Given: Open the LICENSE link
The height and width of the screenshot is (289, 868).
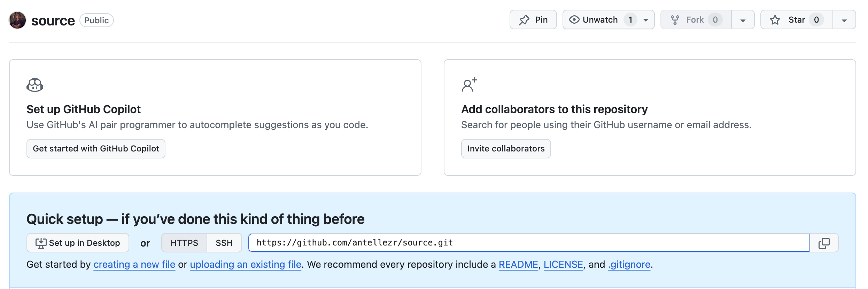Looking at the screenshot, I should (563, 265).
